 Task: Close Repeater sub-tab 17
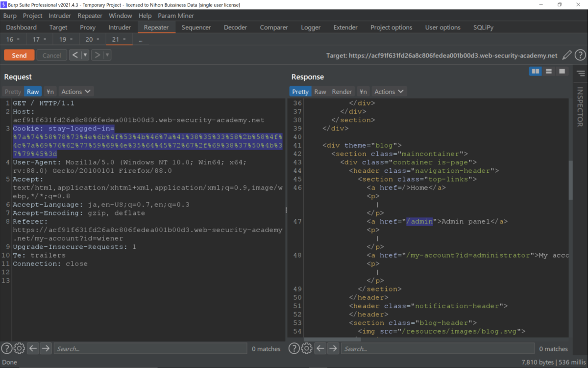pos(45,39)
